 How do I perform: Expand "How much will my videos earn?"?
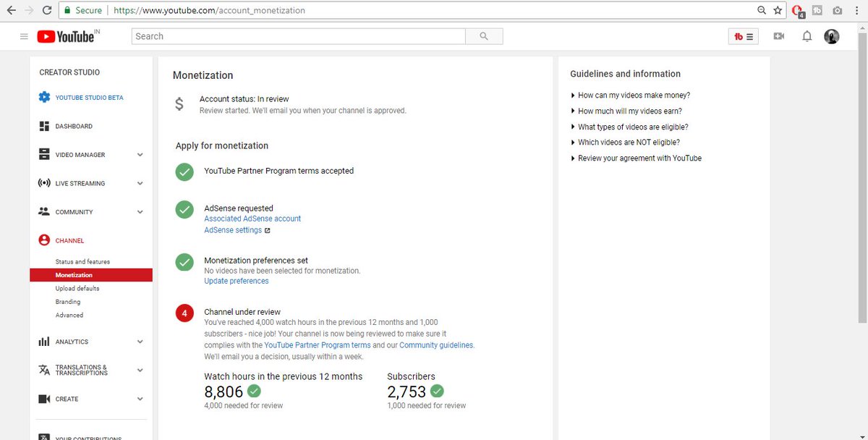coord(626,111)
